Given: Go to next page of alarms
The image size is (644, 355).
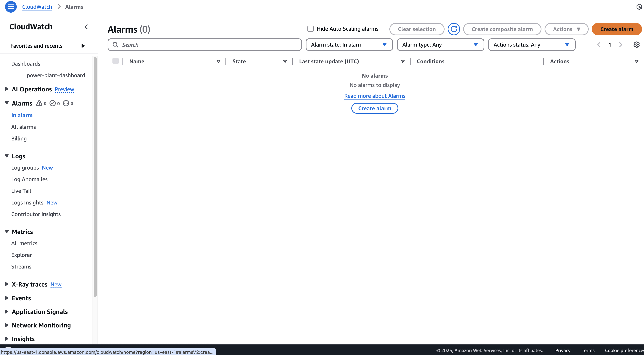Looking at the screenshot, I should [621, 45].
